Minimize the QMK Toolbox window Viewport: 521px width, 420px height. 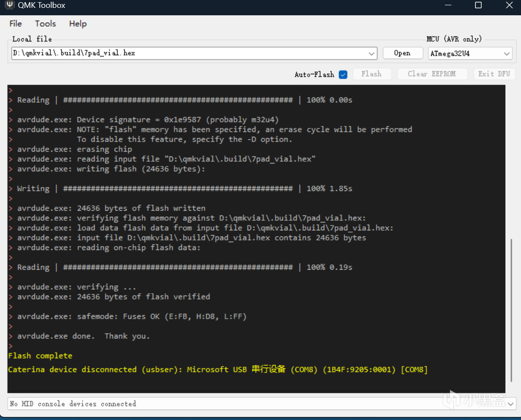pos(448,5)
